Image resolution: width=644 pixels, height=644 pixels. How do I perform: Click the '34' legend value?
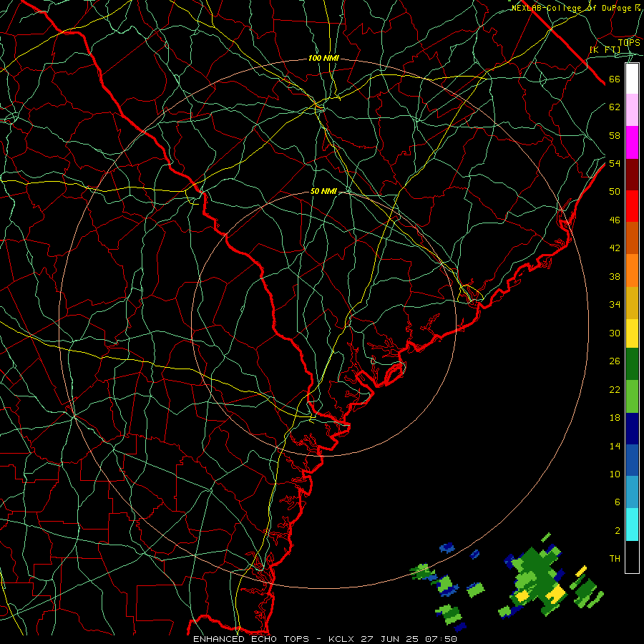click(x=615, y=305)
